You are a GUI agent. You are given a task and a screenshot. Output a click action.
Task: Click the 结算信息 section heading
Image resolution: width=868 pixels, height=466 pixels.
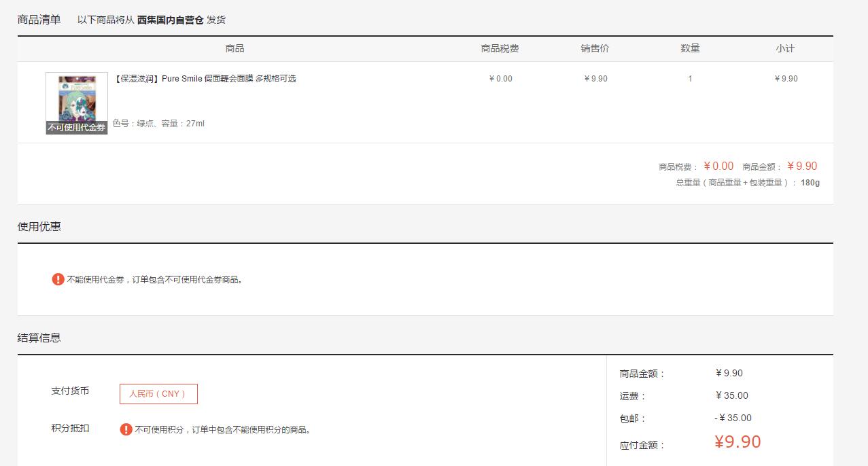tap(39, 338)
